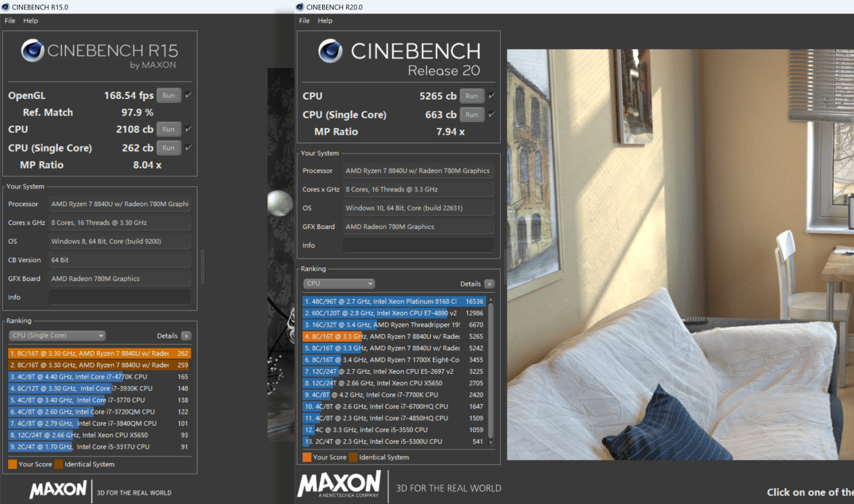Click the Info field in Cinebench R20

pos(419,245)
